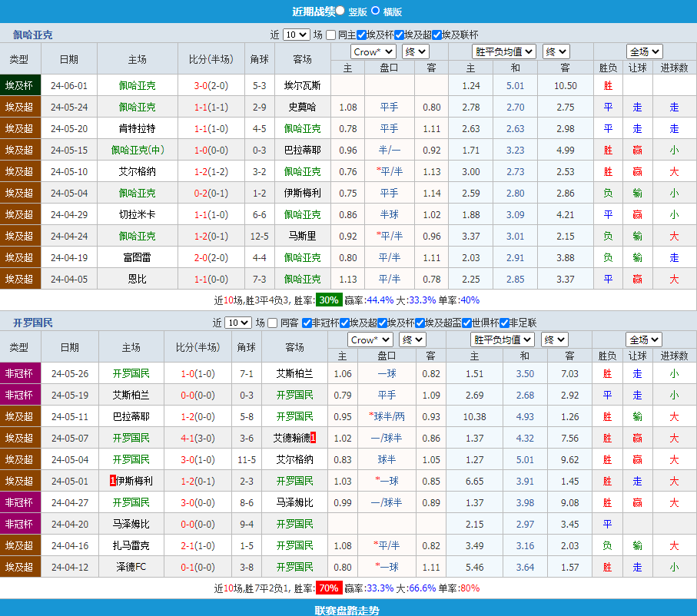Select the 横版 layout radio button
This screenshot has height=616, width=697.
pos(376,11)
